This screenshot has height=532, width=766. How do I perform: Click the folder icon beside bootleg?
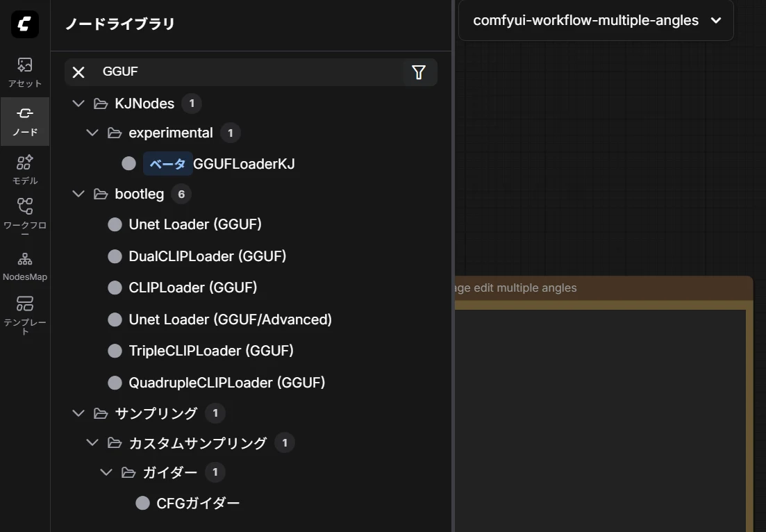101,194
